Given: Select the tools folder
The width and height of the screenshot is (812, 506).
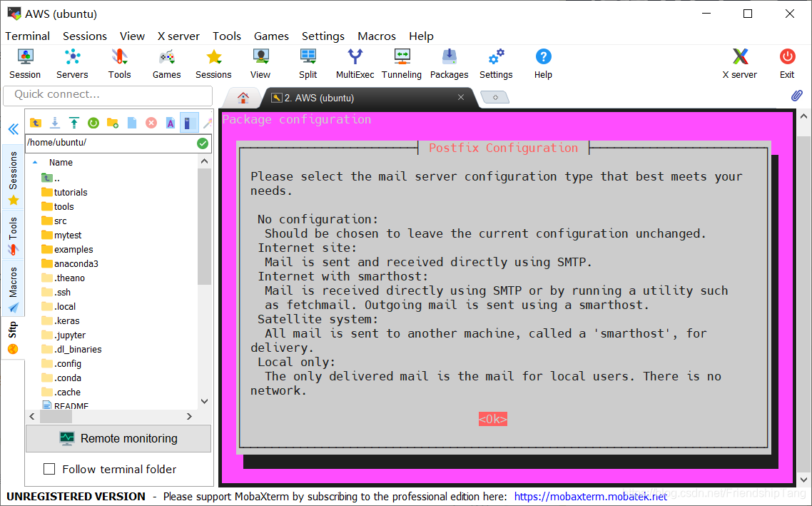Looking at the screenshot, I should pos(58,207).
